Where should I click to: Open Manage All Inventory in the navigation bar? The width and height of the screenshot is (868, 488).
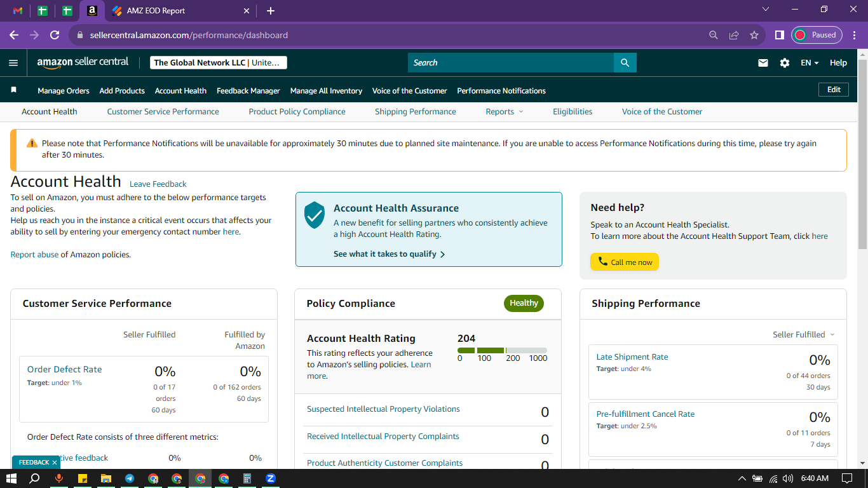point(326,91)
